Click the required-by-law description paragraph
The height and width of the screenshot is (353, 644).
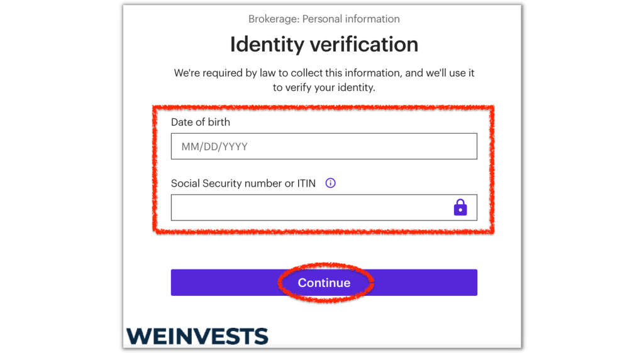point(324,80)
